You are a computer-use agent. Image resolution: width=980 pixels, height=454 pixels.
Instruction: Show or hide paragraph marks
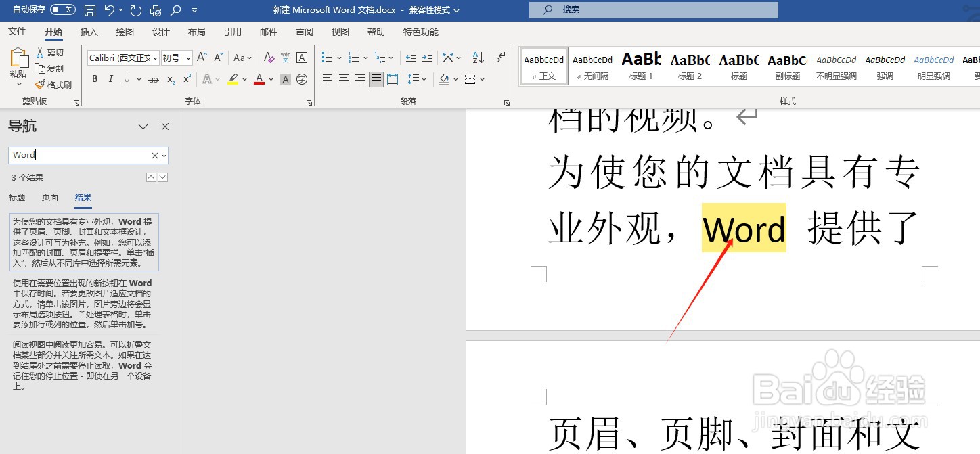[x=500, y=58]
